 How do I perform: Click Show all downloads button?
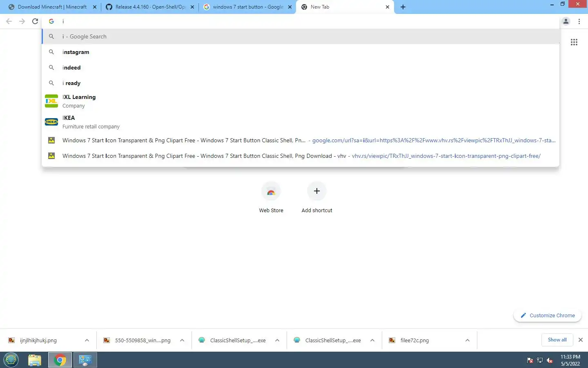pyautogui.click(x=557, y=340)
